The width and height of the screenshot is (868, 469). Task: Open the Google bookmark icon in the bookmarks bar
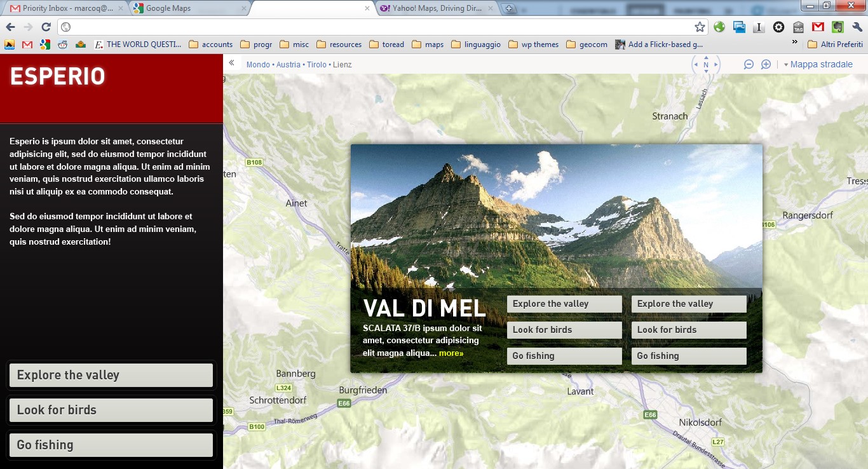(x=44, y=44)
